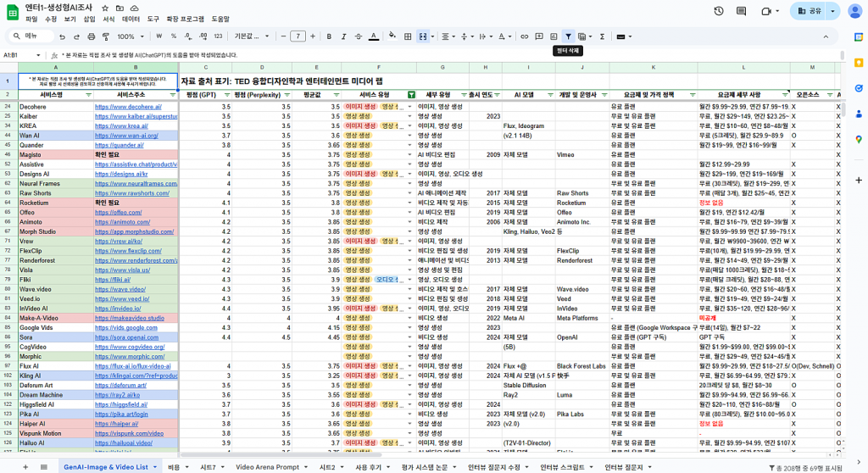Insert a comment from toolbar
This screenshot has height=473, width=868.
539,36
